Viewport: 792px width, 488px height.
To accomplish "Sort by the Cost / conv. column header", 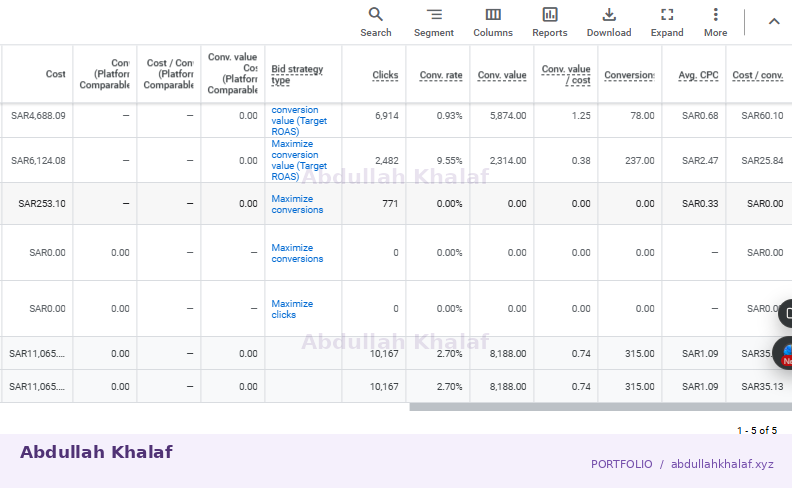I will pyautogui.click(x=758, y=75).
